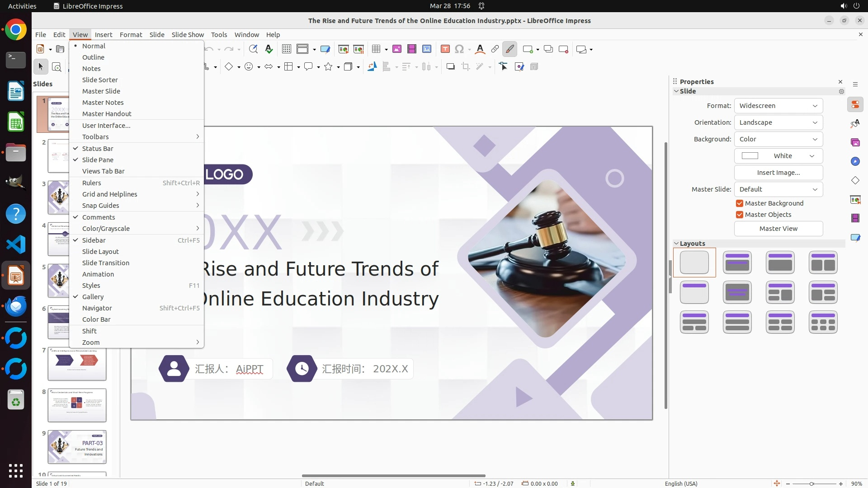
Task: Click the Insert Chart toolbar icon
Action: [427, 49]
